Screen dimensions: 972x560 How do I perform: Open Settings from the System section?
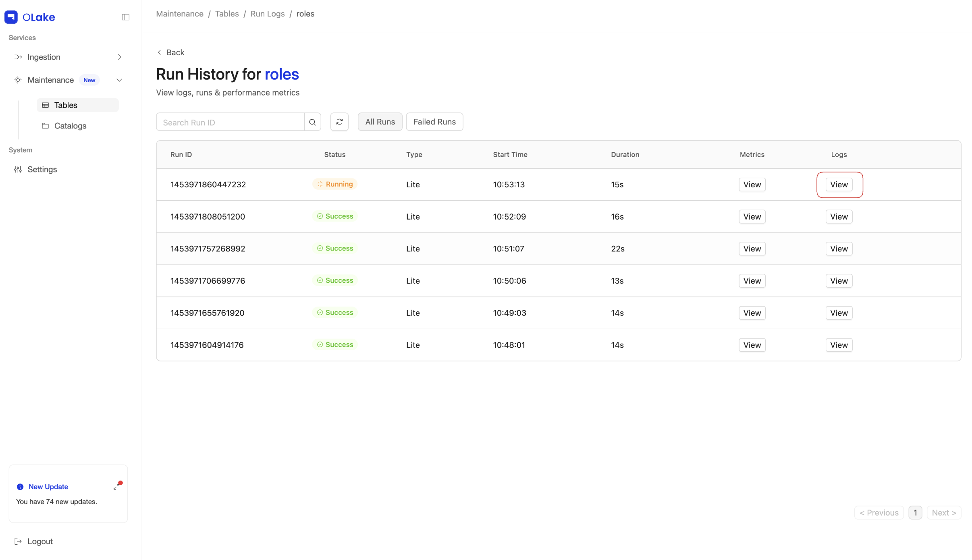pos(42,169)
